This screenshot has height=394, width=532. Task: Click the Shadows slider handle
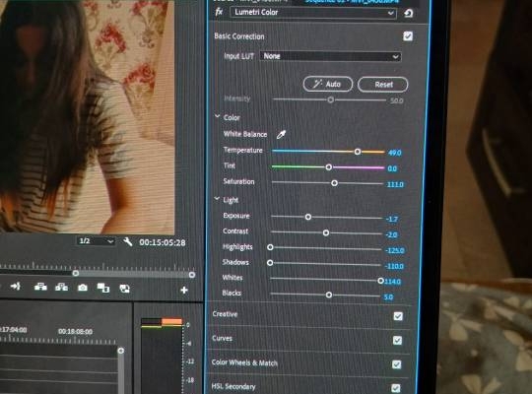270,263
